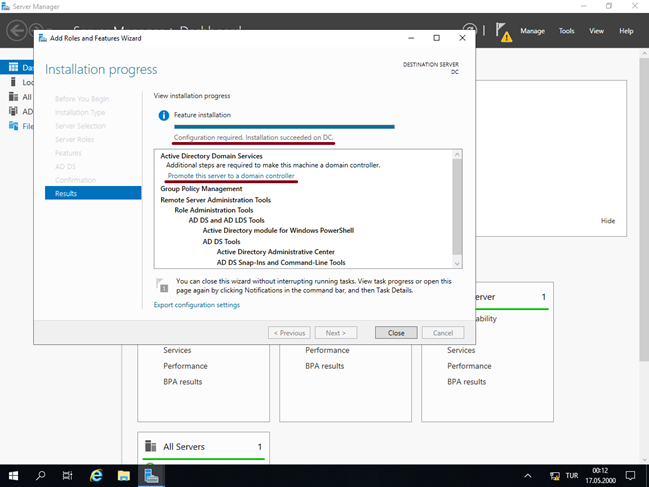The width and height of the screenshot is (649, 487).
Task: Click Performance in the left dashboard tile
Action: click(185, 366)
